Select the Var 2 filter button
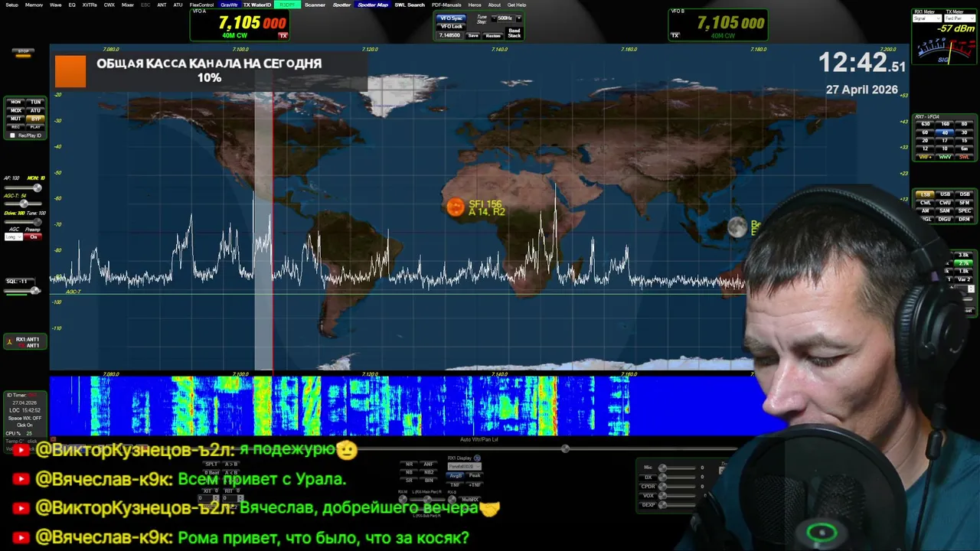Viewport: 980px width, 551px height. coord(963,279)
